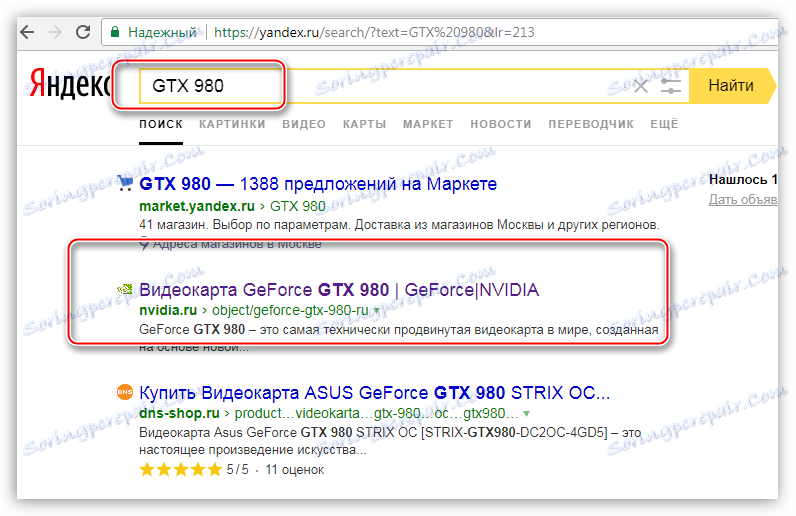
Task: Click the browser forward arrow
Action: click(x=54, y=33)
